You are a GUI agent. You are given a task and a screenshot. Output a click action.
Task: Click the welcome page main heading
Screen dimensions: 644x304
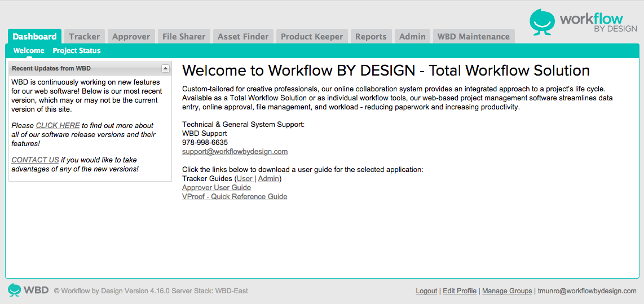click(386, 71)
